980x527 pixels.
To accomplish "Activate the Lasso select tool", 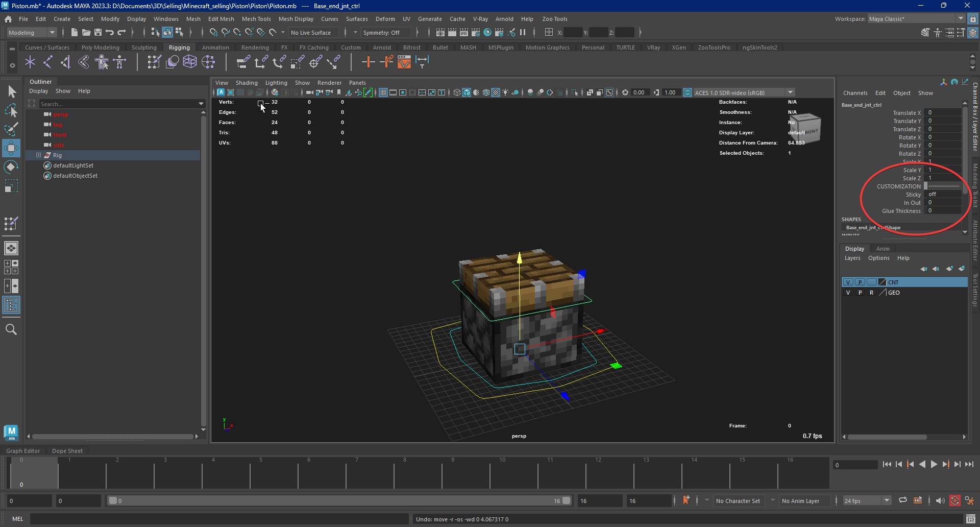I will coord(11,110).
